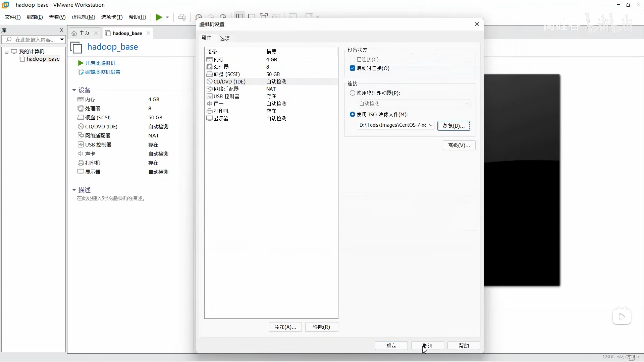Image resolution: width=644 pixels, height=362 pixels.
Task: Open the 查看(V) menu
Action: [x=57, y=17]
